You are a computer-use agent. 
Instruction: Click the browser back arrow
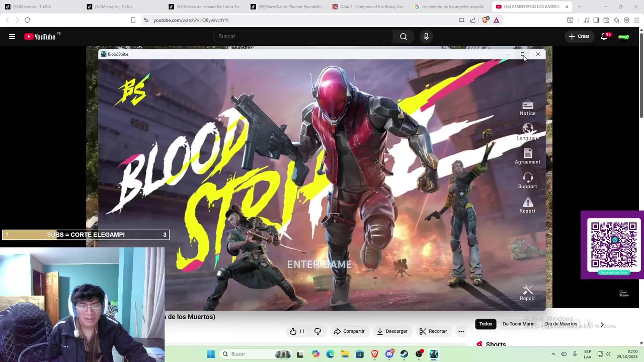7,20
